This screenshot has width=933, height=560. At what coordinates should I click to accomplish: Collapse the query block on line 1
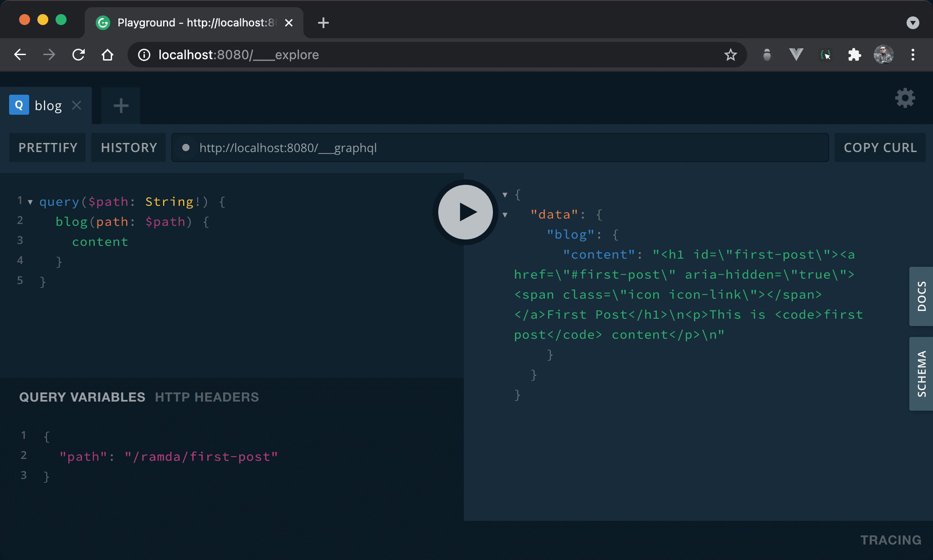[30, 202]
